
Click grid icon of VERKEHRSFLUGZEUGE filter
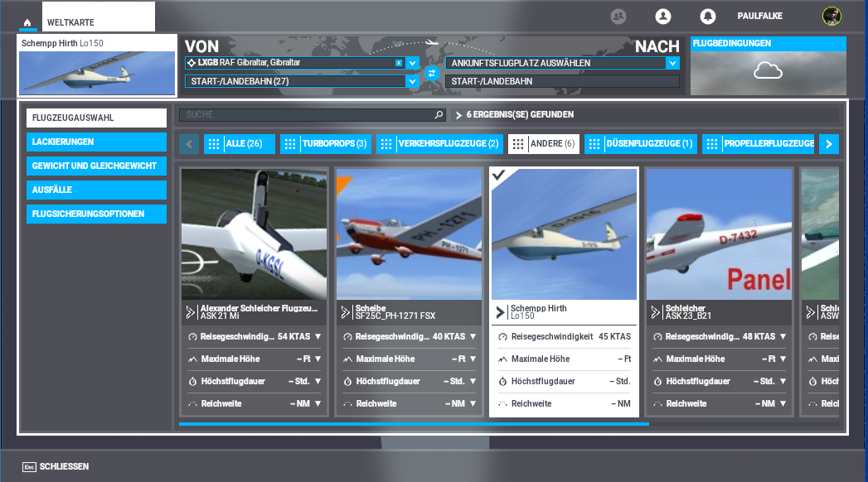(x=386, y=144)
